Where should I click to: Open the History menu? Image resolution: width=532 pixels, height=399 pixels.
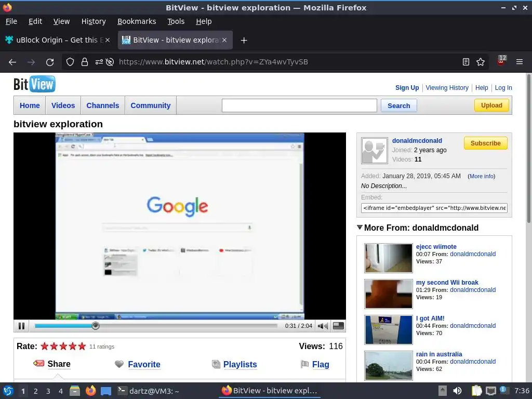click(94, 21)
